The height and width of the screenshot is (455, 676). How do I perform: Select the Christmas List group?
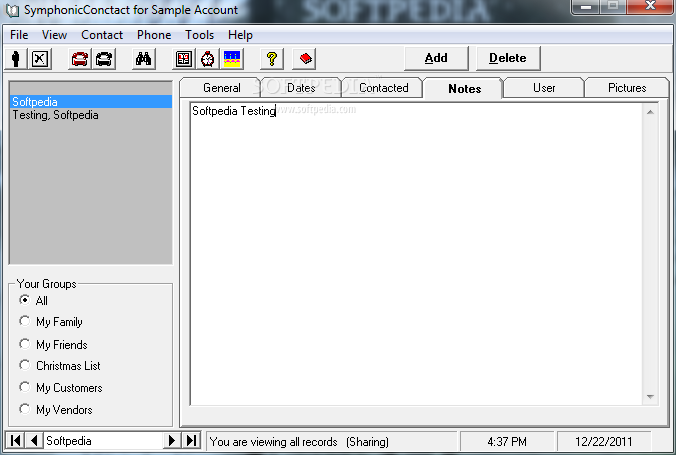25,365
